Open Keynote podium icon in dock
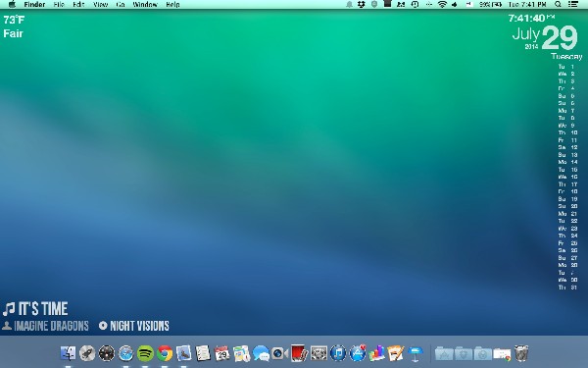The image size is (588, 368). click(416, 354)
